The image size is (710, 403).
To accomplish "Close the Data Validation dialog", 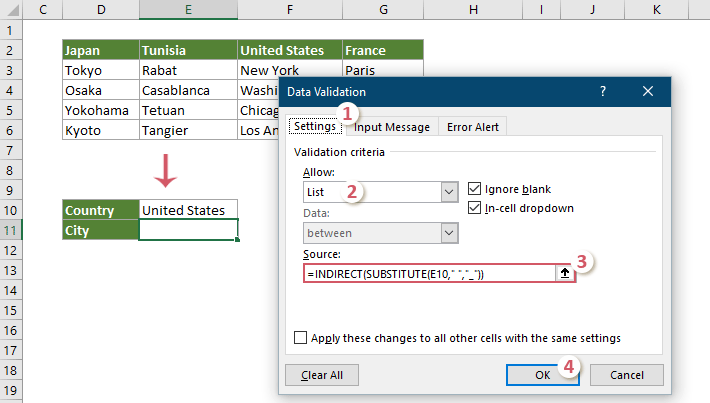I will click(648, 91).
